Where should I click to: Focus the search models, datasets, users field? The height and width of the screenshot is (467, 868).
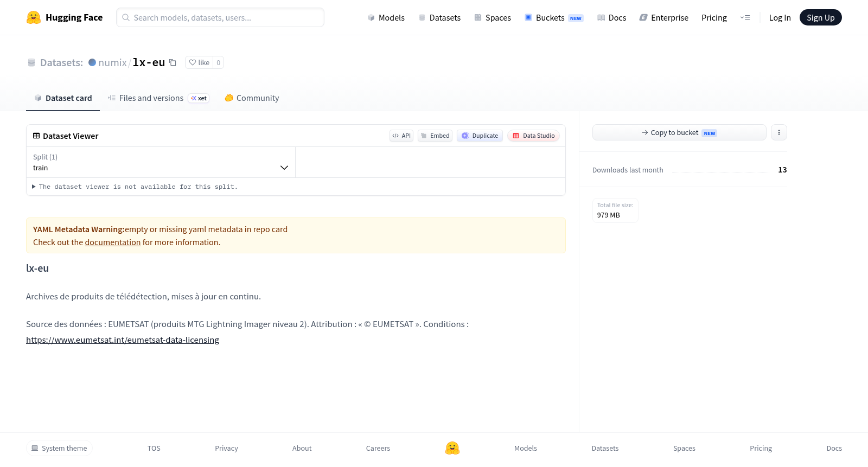click(x=220, y=17)
